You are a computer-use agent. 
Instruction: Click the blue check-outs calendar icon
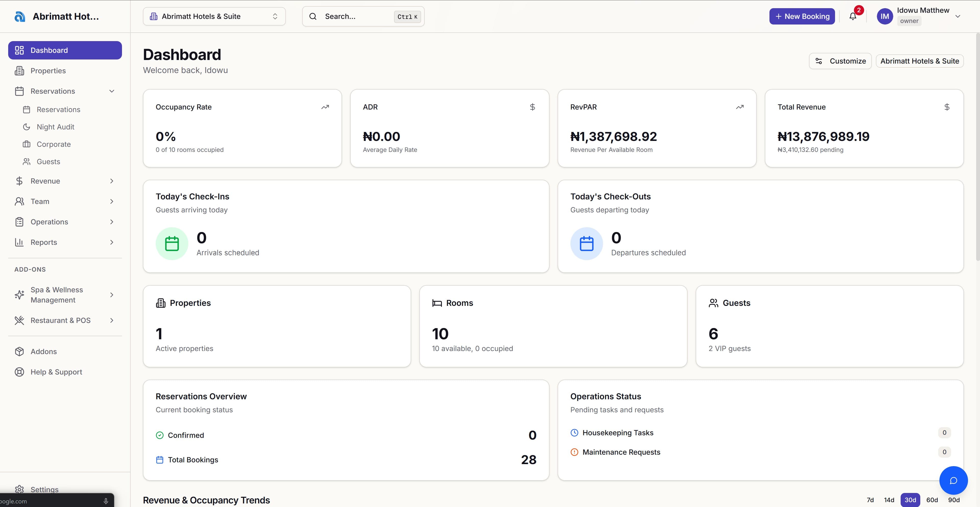586,244
